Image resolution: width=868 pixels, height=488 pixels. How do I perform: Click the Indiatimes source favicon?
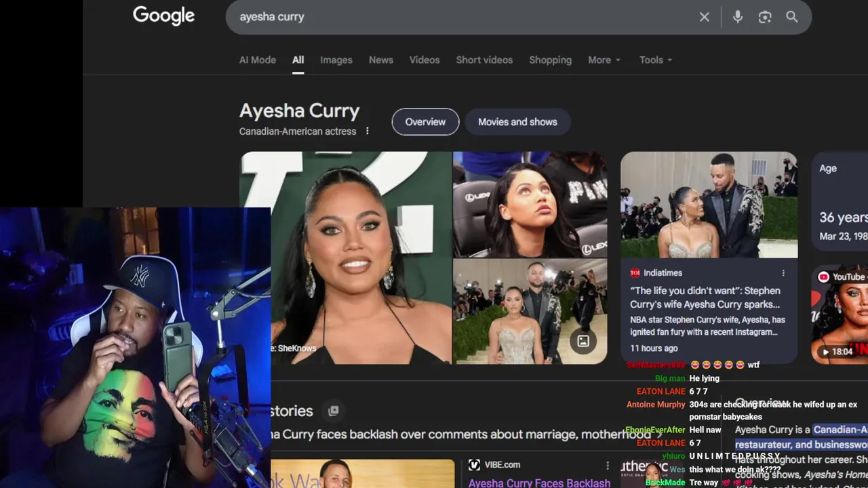tap(635, 272)
